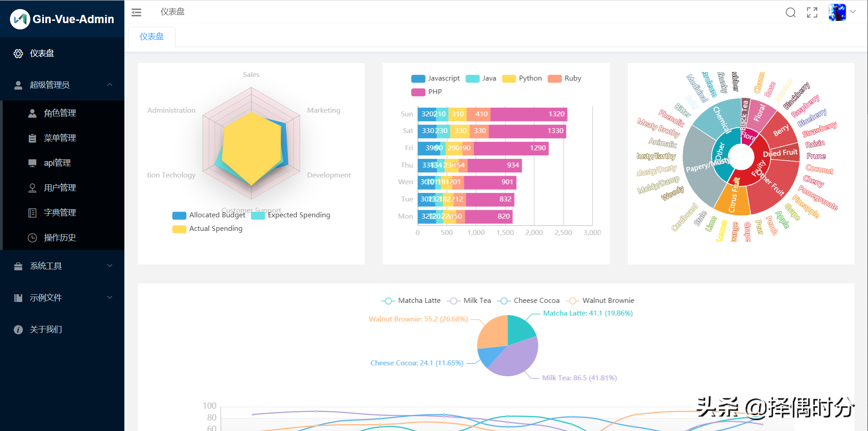Select 仪表盘 gear icon in sidebar
Screen dimensions: 868x431
(18, 53)
